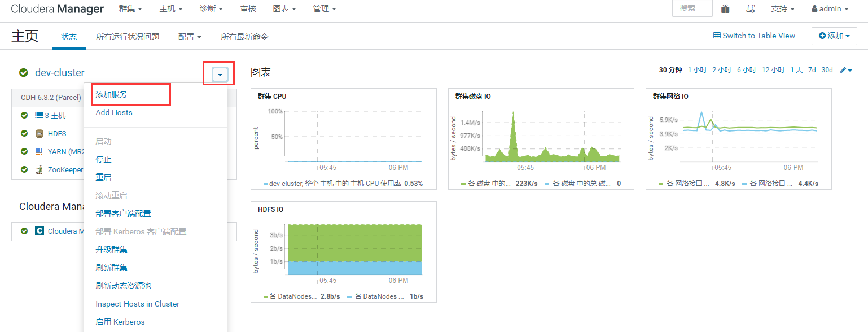Switch to the 所有最新命令 tab
The height and width of the screenshot is (332, 868).
(x=244, y=37)
